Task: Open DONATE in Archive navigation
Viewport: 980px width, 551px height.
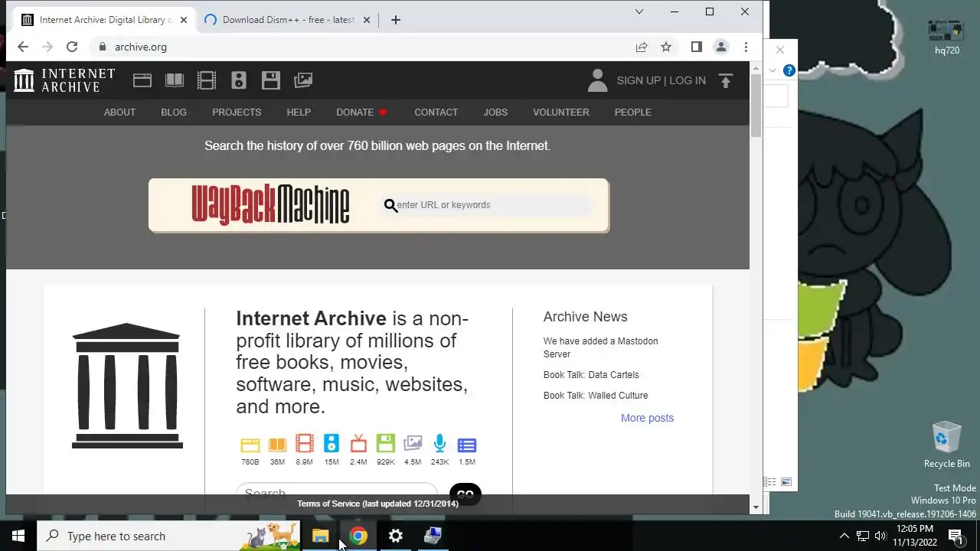Action: 361,112
